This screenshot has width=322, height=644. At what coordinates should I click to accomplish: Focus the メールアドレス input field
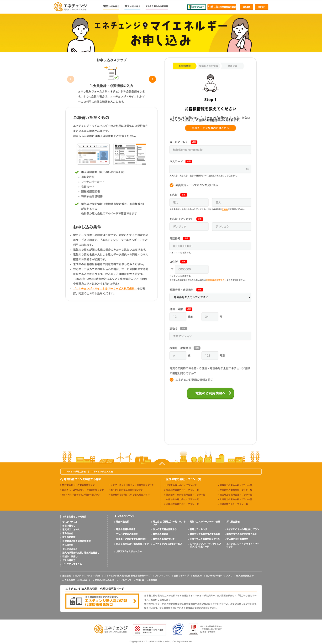pyautogui.click(x=210, y=150)
